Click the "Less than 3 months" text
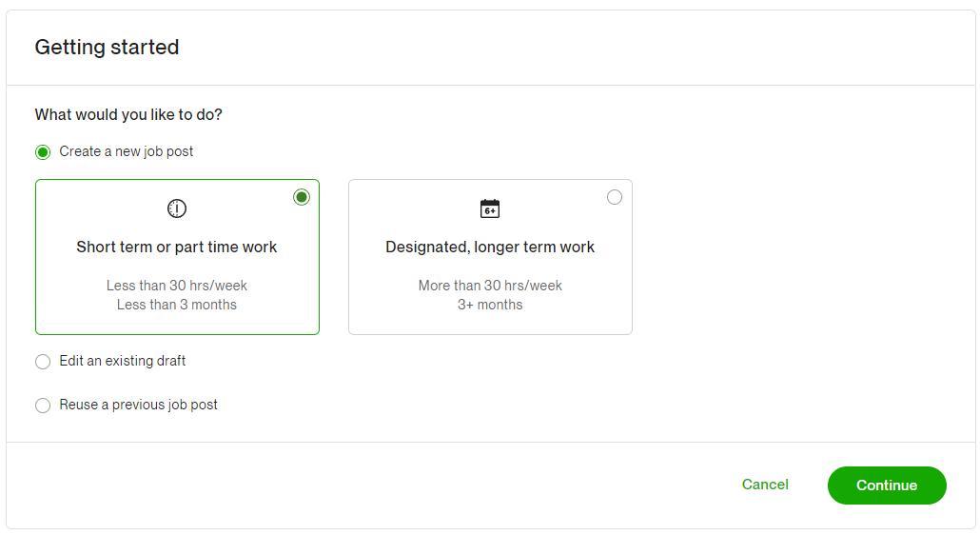Image resolution: width=980 pixels, height=535 pixels. 177,305
